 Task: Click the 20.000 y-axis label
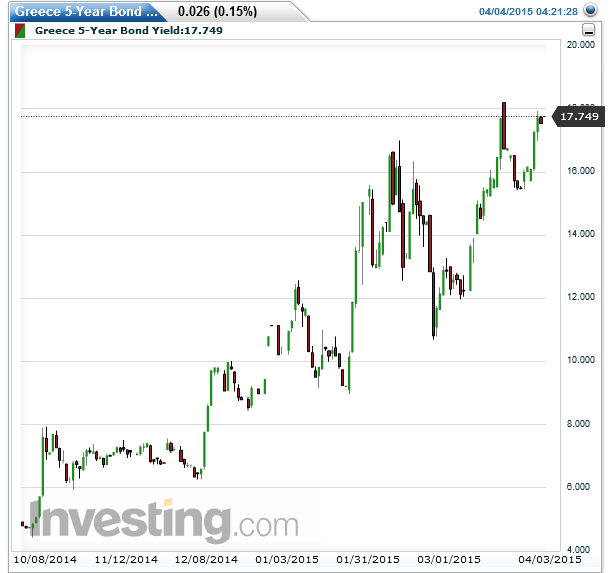coord(581,44)
